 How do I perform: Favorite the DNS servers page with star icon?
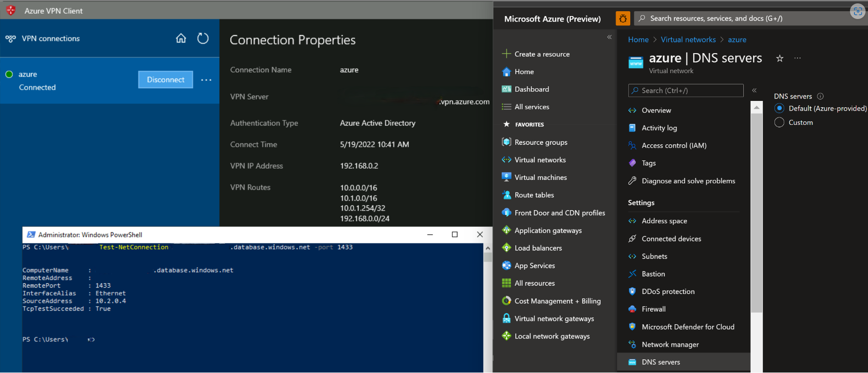[779, 59]
